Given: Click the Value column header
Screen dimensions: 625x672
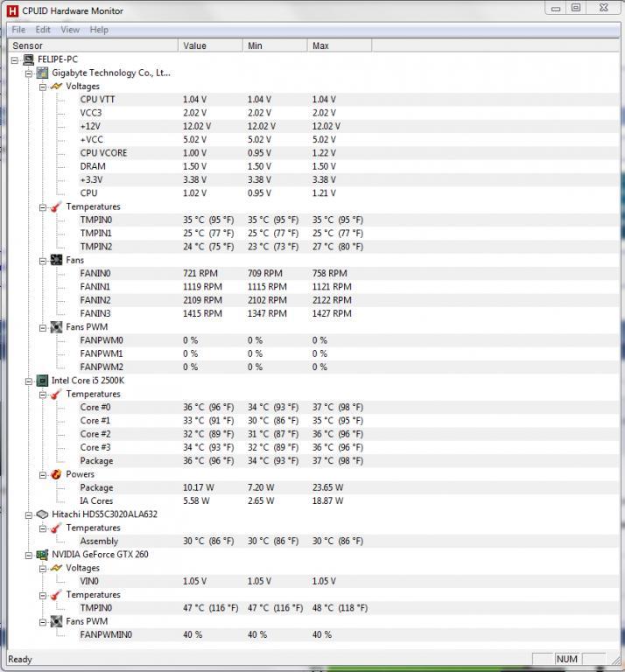Looking at the screenshot, I should click(210, 45).
